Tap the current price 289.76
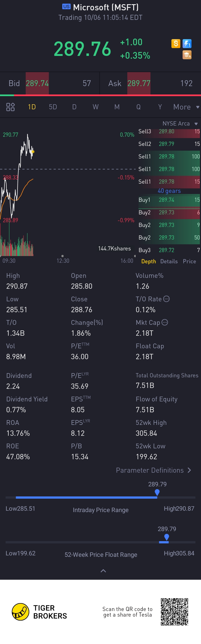This screenshot has width=201, height=644. [x=82, y=49]
